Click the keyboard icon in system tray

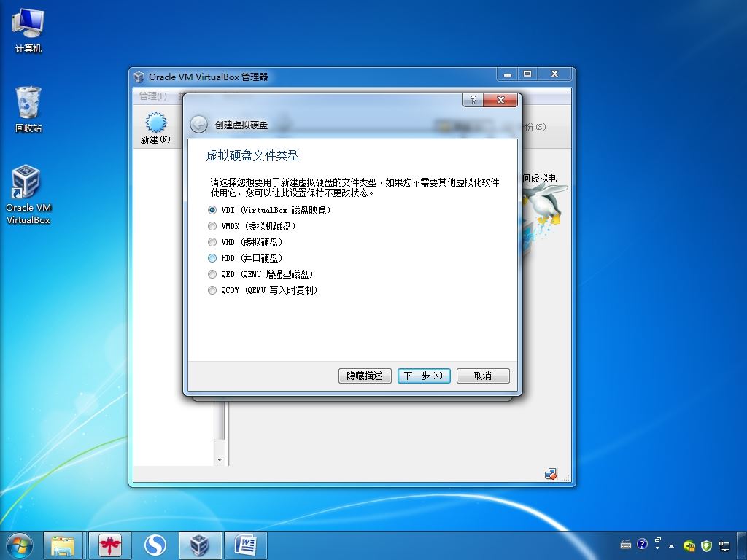point(626,544)
